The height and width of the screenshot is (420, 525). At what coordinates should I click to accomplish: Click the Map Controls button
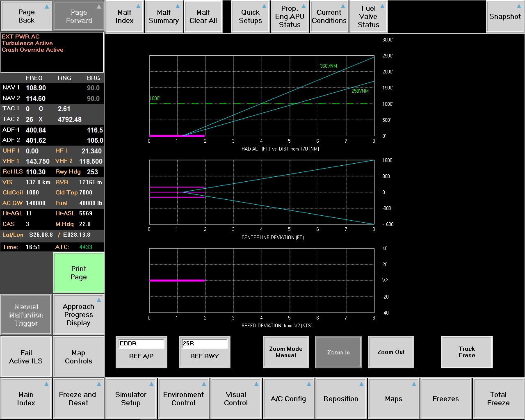tap(78, 357)
